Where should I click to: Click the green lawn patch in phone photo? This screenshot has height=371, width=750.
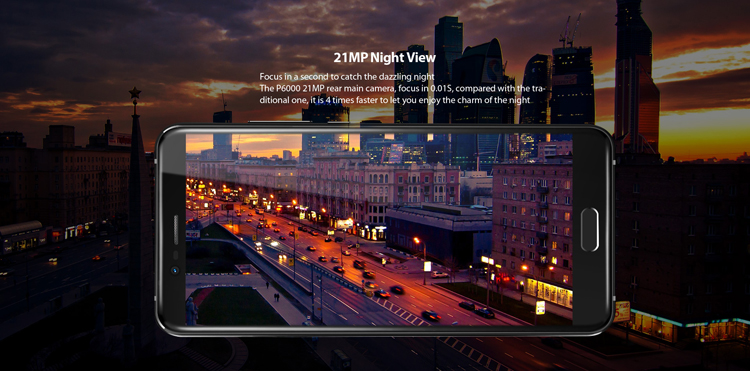point(238,306)
